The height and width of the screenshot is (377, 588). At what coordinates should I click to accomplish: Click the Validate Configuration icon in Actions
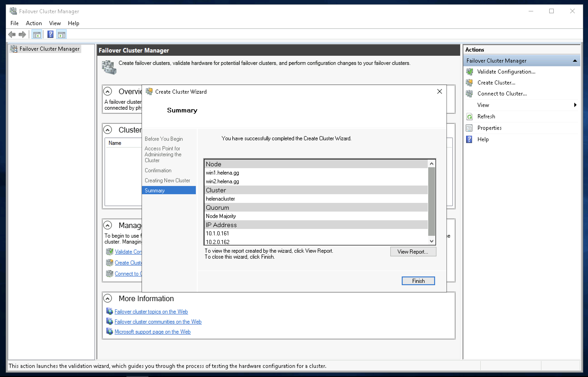click(470, 72)
